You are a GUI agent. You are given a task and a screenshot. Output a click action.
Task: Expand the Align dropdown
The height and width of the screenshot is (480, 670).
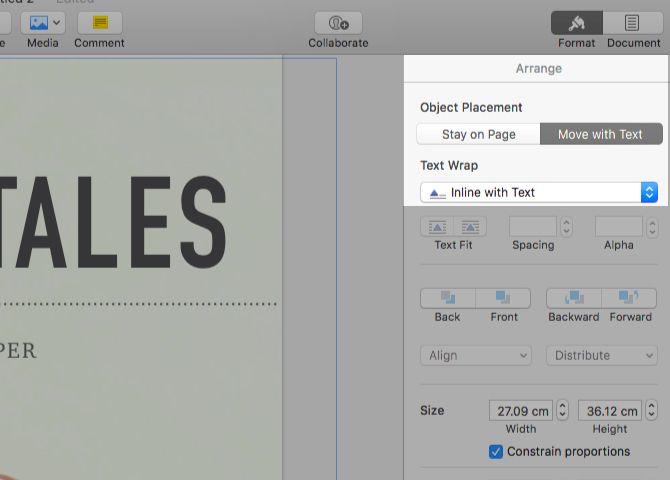(x=476, y=355)
